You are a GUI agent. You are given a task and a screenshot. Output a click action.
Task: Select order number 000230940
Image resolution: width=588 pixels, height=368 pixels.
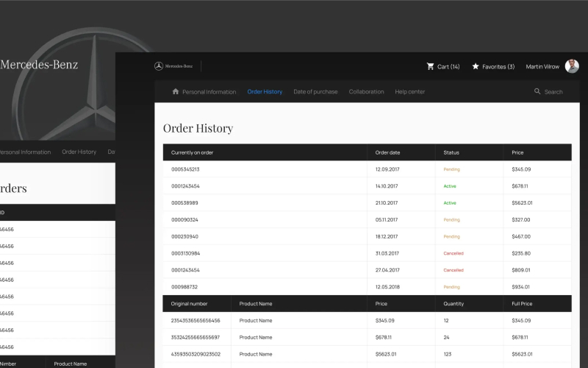pos(184,236)
